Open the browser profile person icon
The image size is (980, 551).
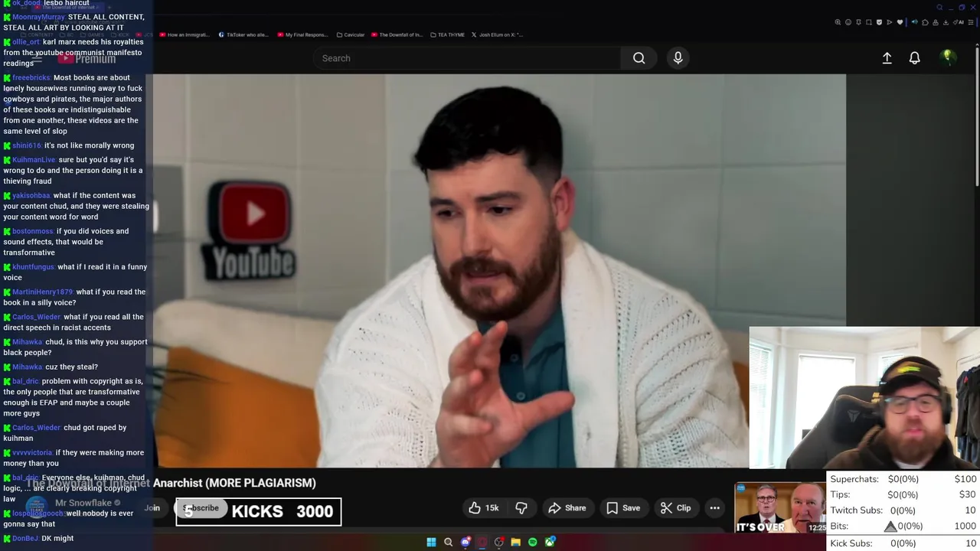click(x=936, y=22)
